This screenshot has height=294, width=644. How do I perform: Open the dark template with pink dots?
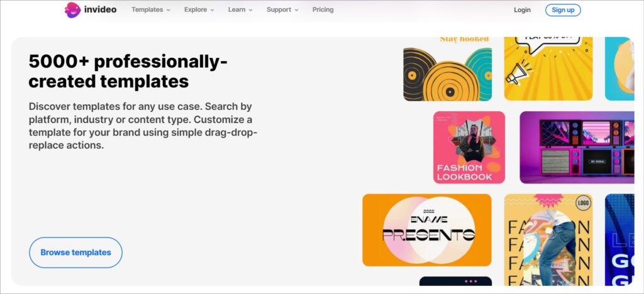455,281
